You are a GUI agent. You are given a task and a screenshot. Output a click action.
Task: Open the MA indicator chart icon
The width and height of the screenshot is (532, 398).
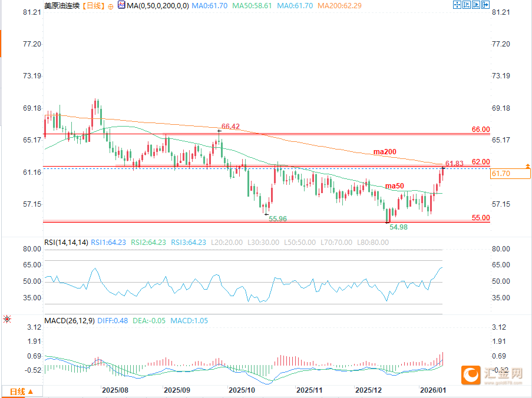[x=121, y=5]
